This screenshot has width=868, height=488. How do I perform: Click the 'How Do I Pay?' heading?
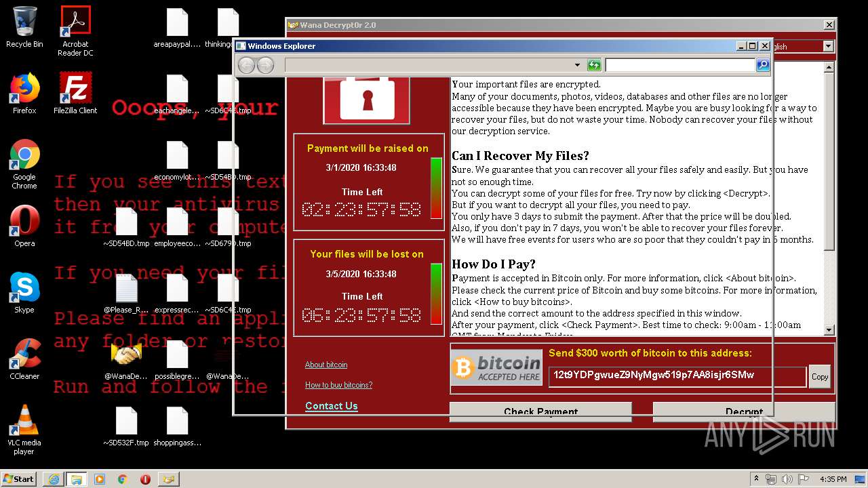pyautogui.click(x=494, y=264)
